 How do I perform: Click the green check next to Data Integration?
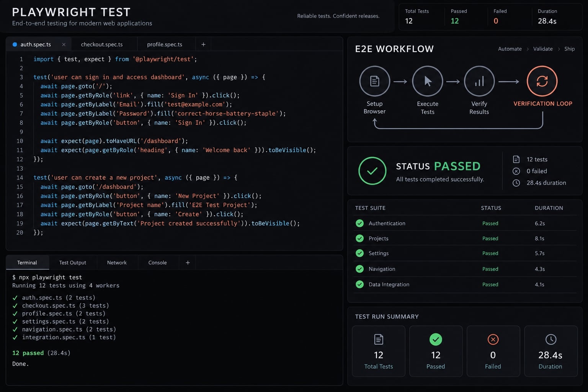(x=360, y=284)
